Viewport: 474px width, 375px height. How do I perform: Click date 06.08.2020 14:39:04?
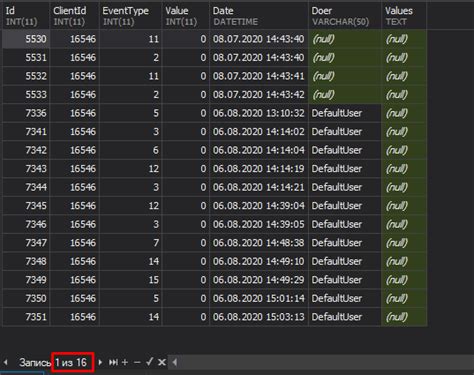[x=259, y=206]
